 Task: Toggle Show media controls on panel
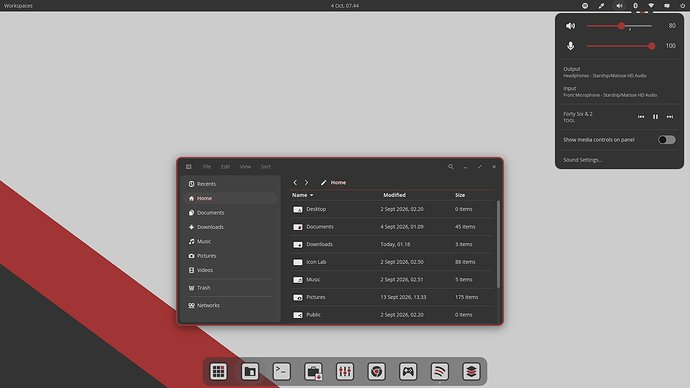tap(666, 140)
